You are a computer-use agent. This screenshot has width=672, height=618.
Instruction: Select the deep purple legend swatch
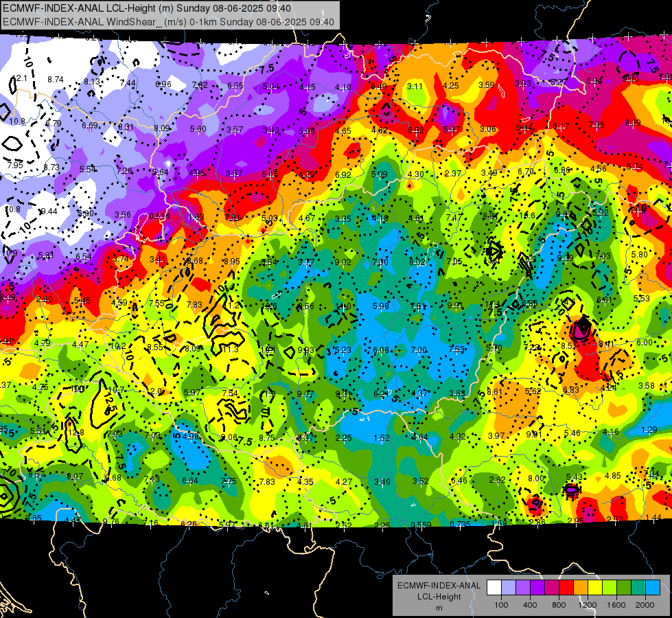537,587
